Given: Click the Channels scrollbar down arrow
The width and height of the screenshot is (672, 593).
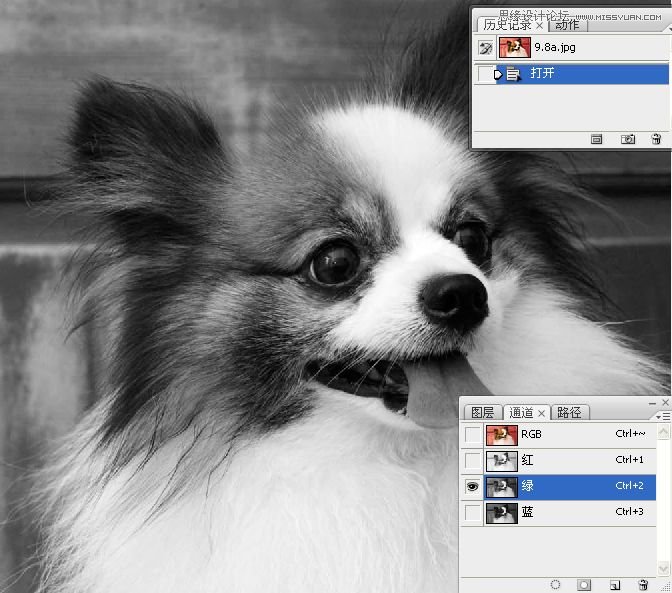Looking at the screenshot, I should coord(663,569).
